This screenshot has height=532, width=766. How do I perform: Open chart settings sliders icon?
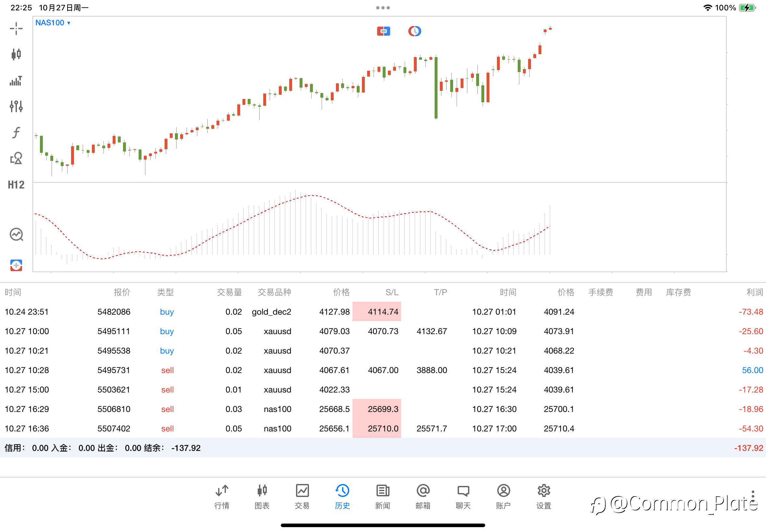(x=16, y=106)
